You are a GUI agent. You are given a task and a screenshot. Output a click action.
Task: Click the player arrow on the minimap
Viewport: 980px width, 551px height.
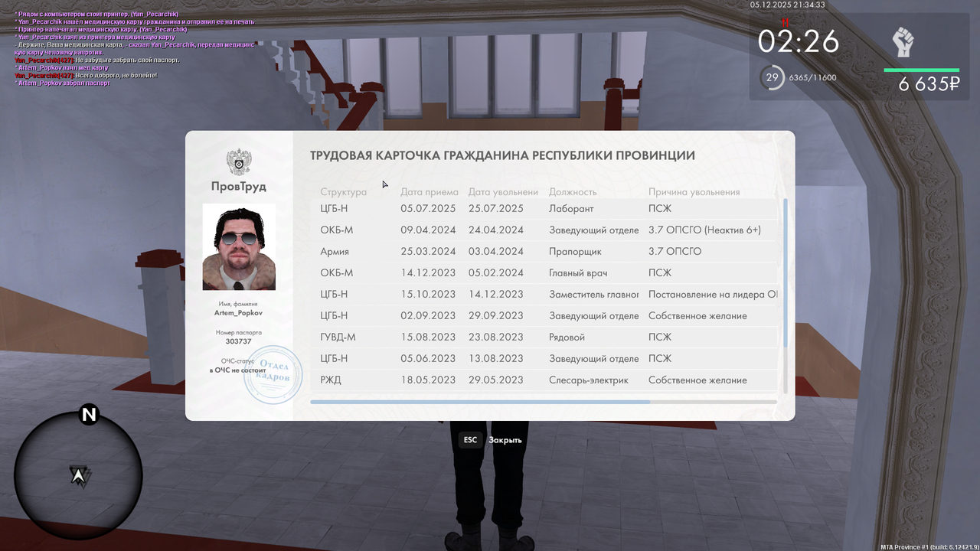(x=78, y=476)
